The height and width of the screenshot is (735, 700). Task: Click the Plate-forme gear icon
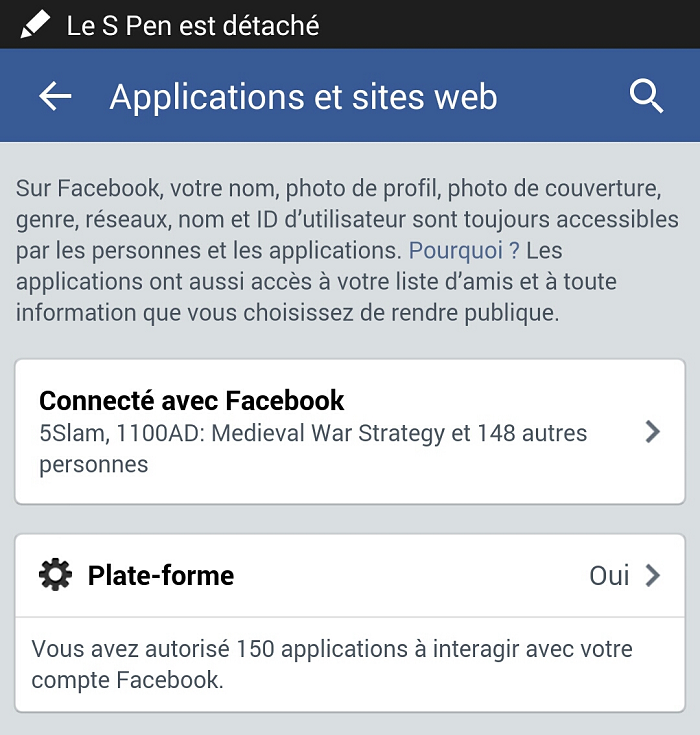55,575
